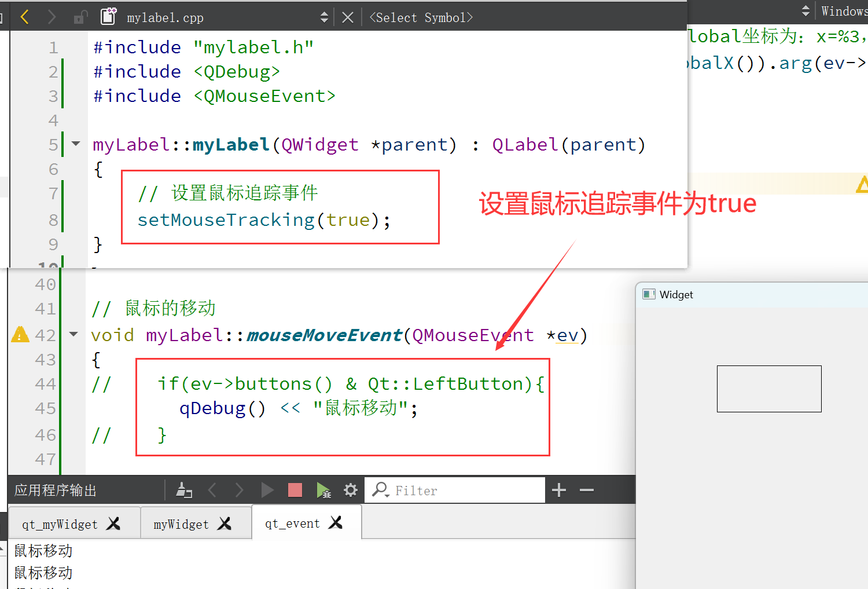The height and width of the screenshot is (589, 868).
Task: Click the Widget window title icon
Action: (649, 294)
